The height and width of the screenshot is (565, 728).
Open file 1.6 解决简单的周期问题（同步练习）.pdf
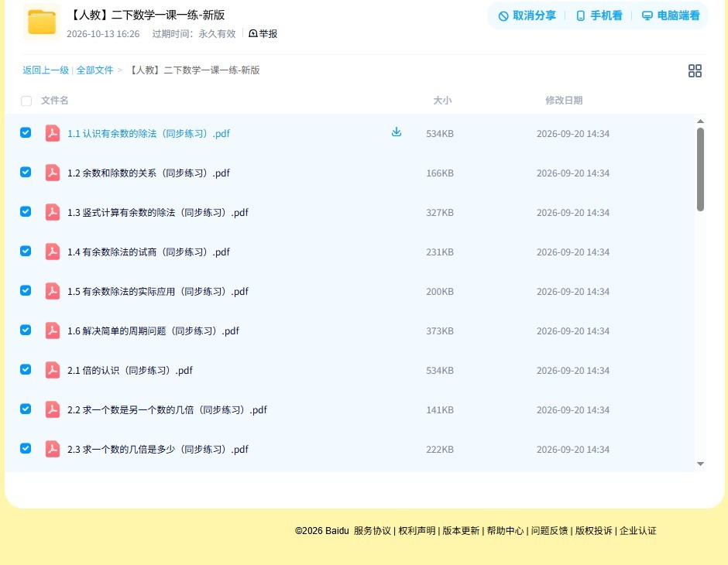coord(153,330)
